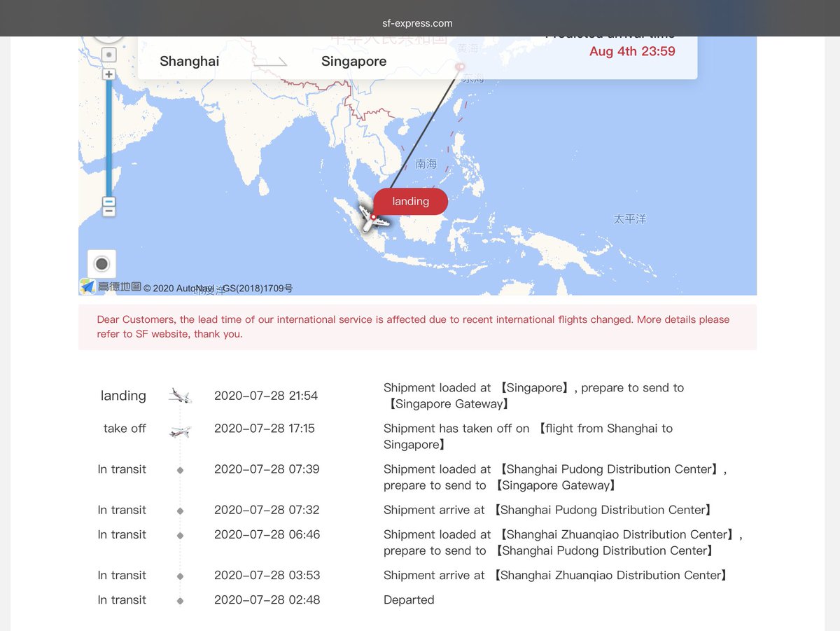Click timestamp '2020-07-28 21:54'
840x631 pixels.
(266, 396)
